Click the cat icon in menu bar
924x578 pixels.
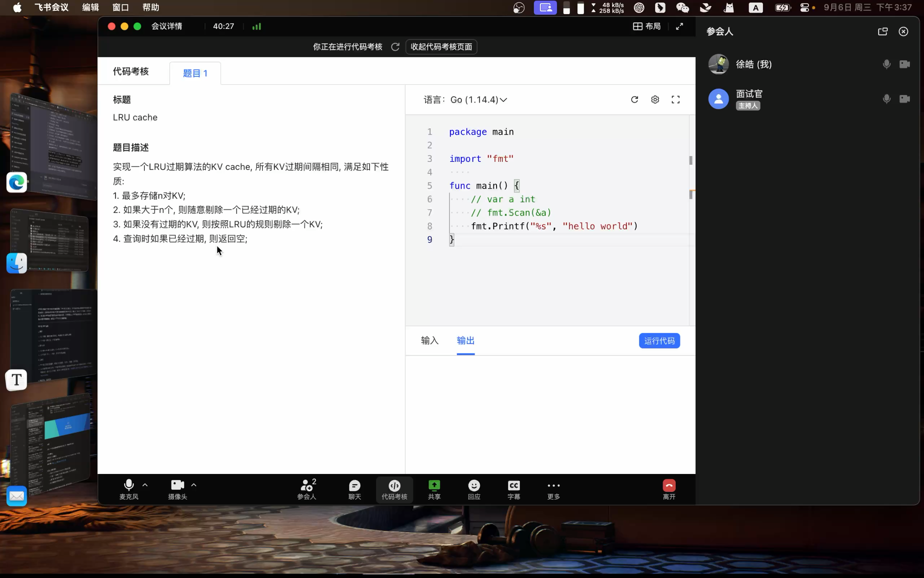click(729, 8)
